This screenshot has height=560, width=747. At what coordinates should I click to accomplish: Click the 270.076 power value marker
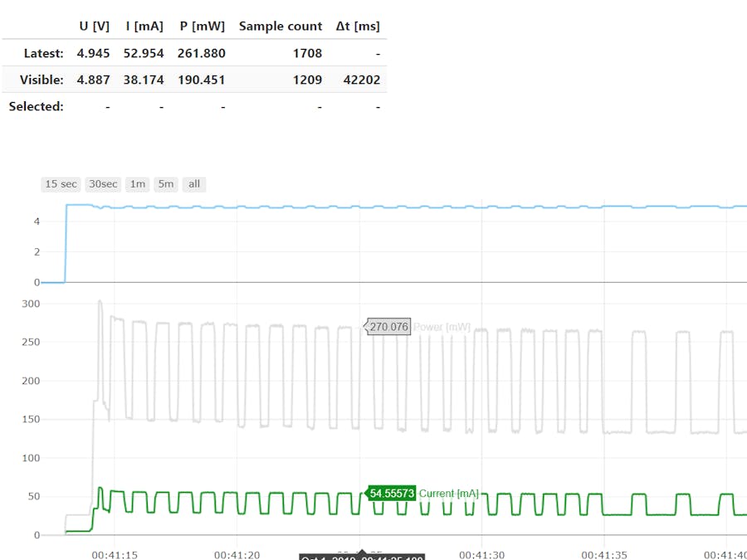click(387, 326)
